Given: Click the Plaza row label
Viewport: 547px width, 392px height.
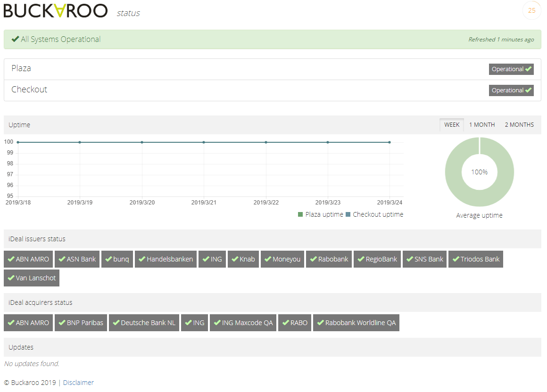Looking at the screenshot, I should 21,68.
